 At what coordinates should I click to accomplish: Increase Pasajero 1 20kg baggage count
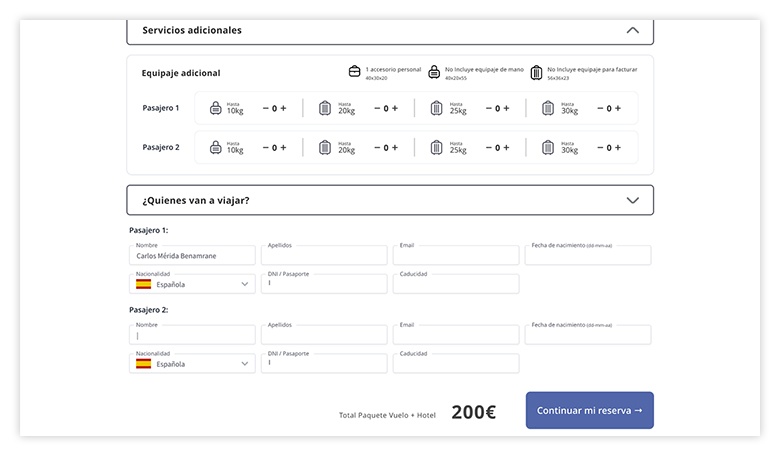pyautogui.click(x=395, y=108)
